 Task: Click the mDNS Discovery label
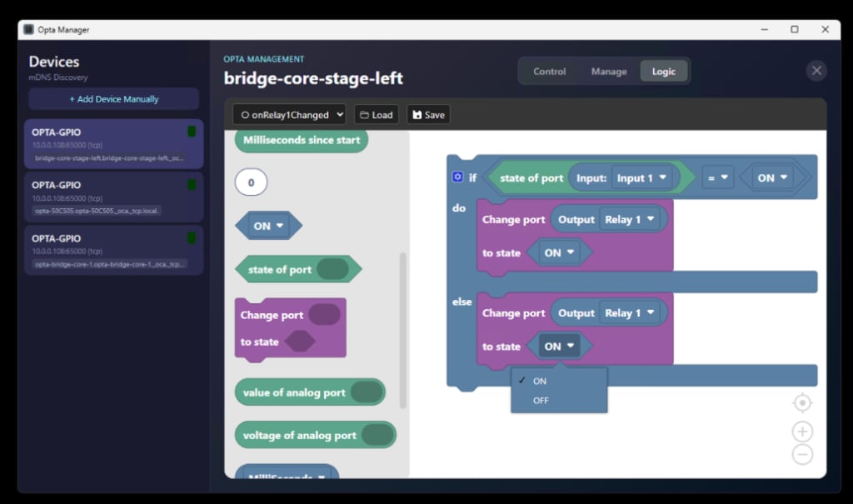58,77
